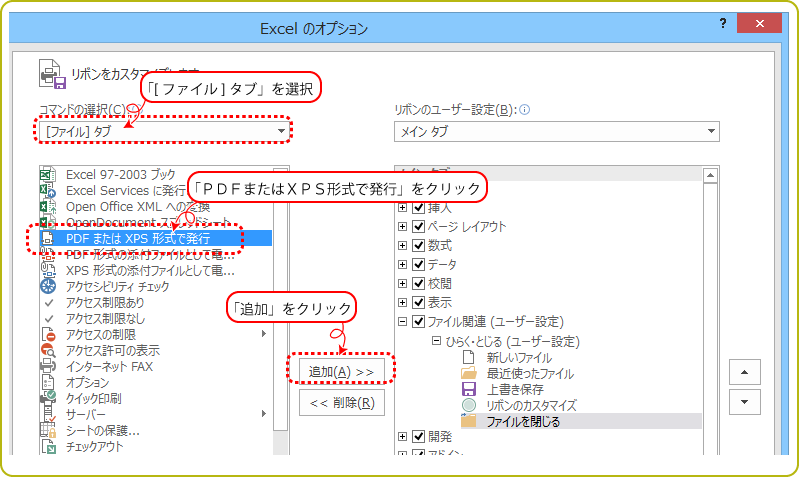
Task: Uncheck the 校閲 tab checkbox
Action: click(418, 283)
